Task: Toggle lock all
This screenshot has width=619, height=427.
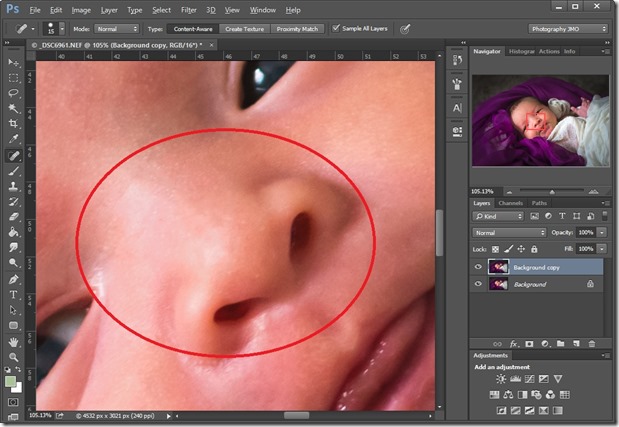Action: point(534,249)
